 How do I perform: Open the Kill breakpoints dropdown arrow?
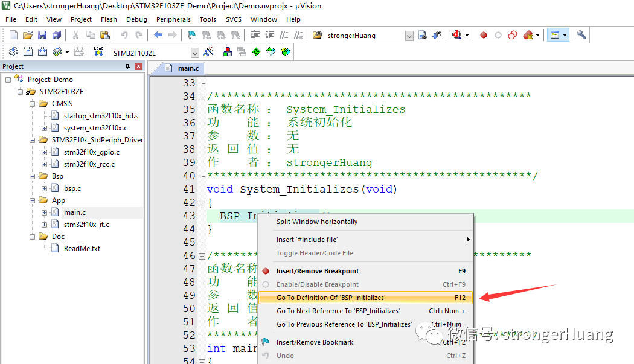[537, 36]
